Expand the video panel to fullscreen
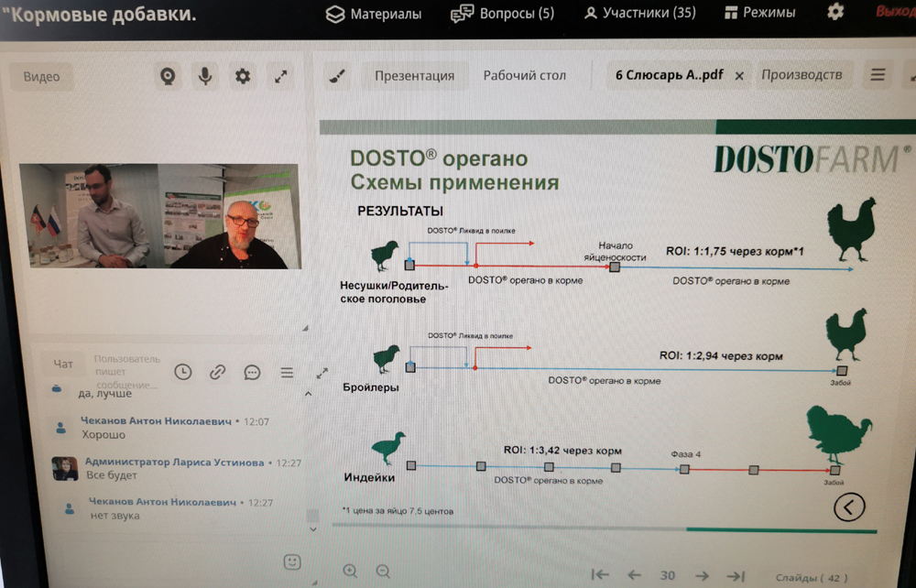 pyautogui.click(x=281, y=76)
